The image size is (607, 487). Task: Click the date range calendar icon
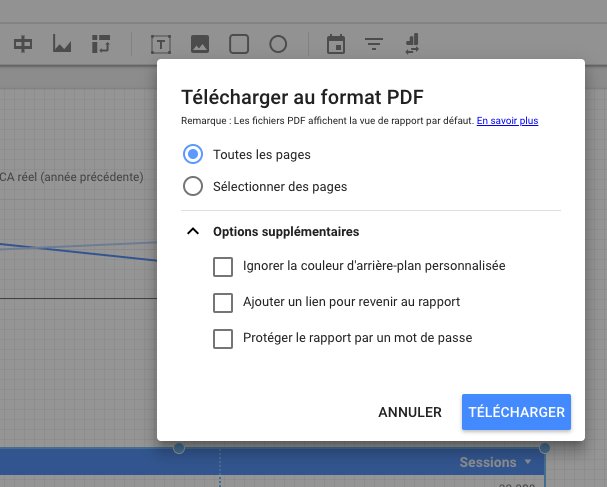(x=336, y=44)
